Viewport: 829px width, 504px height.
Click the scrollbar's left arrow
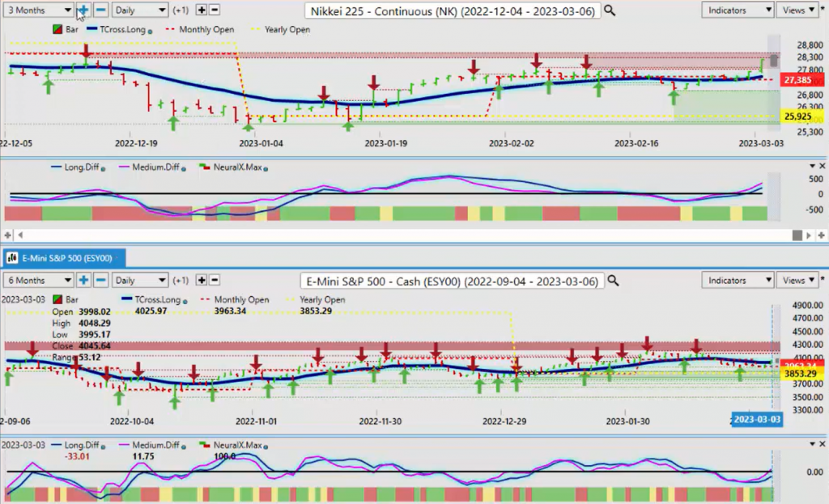coord(20,235)
